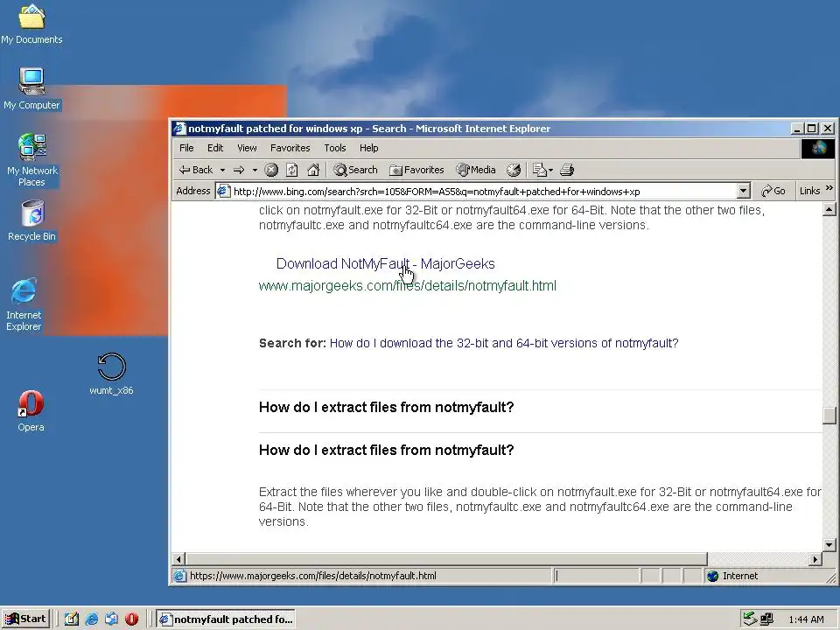Open the Favorites pane from toolbar
Image resolution: width=840 pixels, height=630 pixels.
coord(416,170)
